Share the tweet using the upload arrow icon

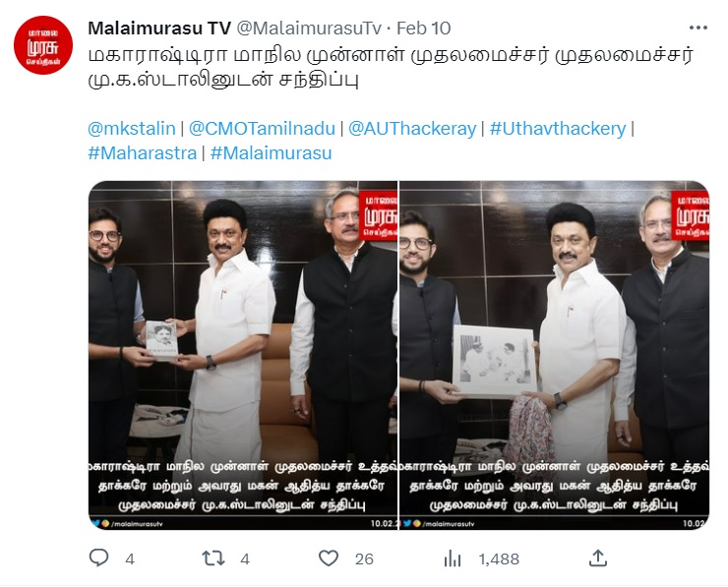598,558
